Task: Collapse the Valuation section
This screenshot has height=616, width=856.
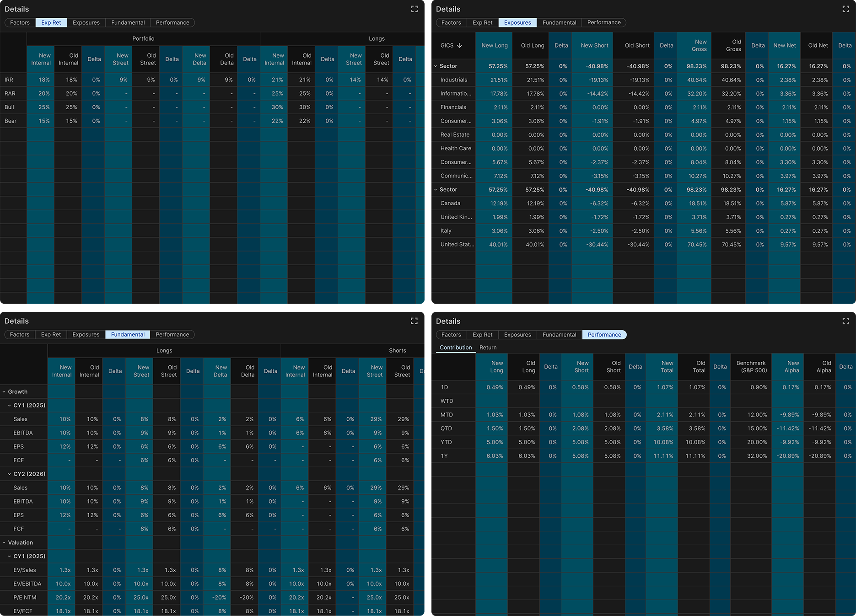Action: tap(4, 542)
